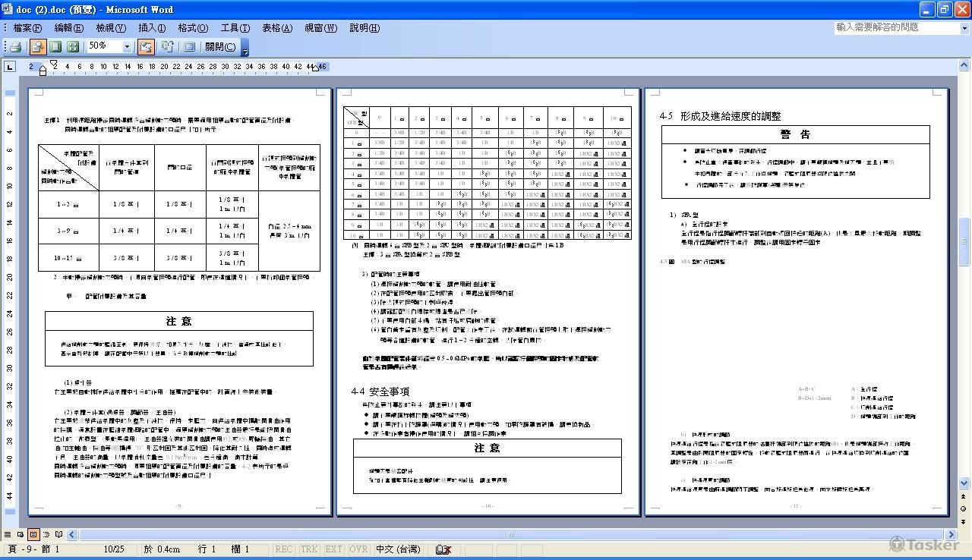Toggle macro recording via REC indicator
972x560 pixels.
click(283, 550)
